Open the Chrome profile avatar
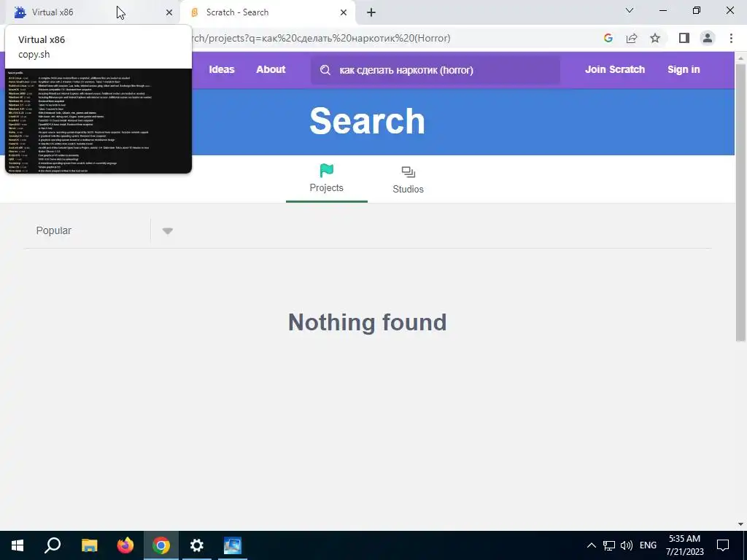The image size is (747, 560). pyautogui.click(x=708, y=38)
